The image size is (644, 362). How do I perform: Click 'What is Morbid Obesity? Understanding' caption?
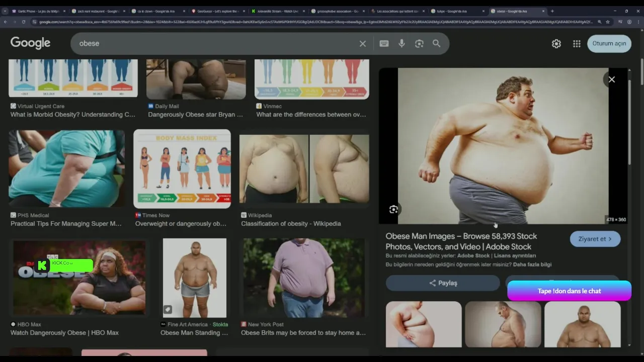[x=73, y=115]
